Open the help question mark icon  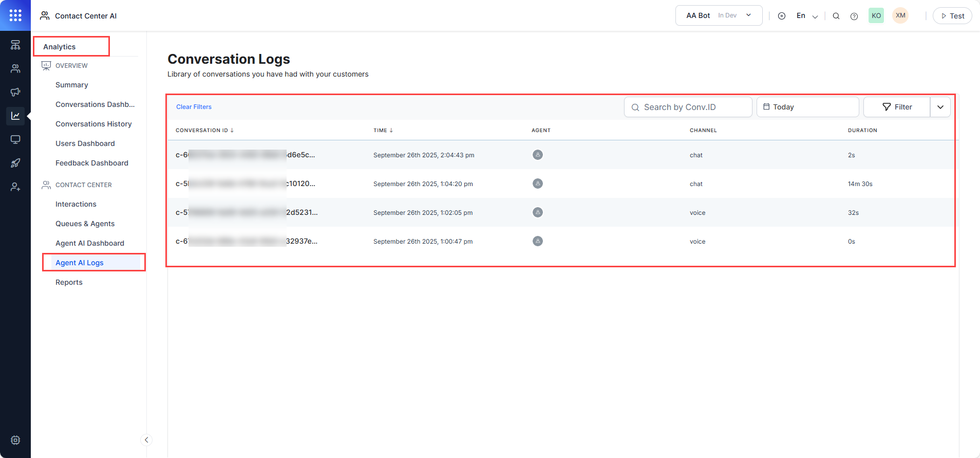(854, 16)
